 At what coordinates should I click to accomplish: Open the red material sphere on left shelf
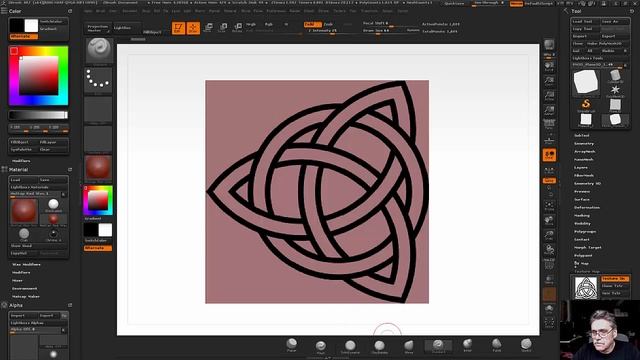tap(99, 168)
